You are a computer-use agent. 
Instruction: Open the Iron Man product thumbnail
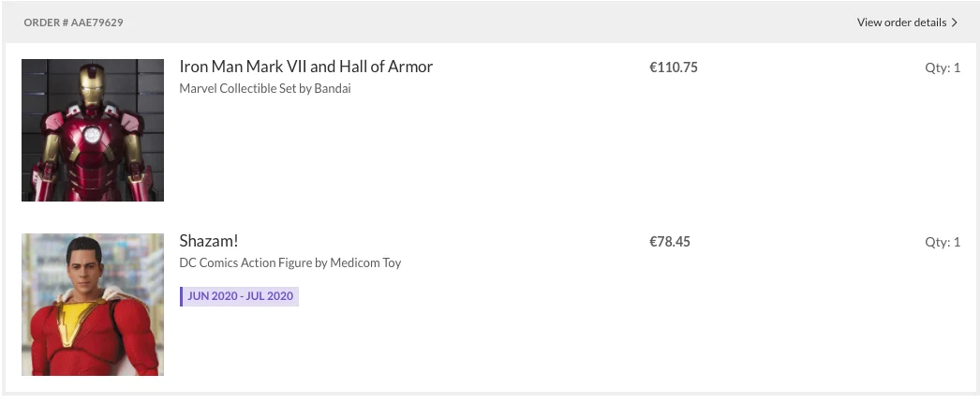coord(93,130)
